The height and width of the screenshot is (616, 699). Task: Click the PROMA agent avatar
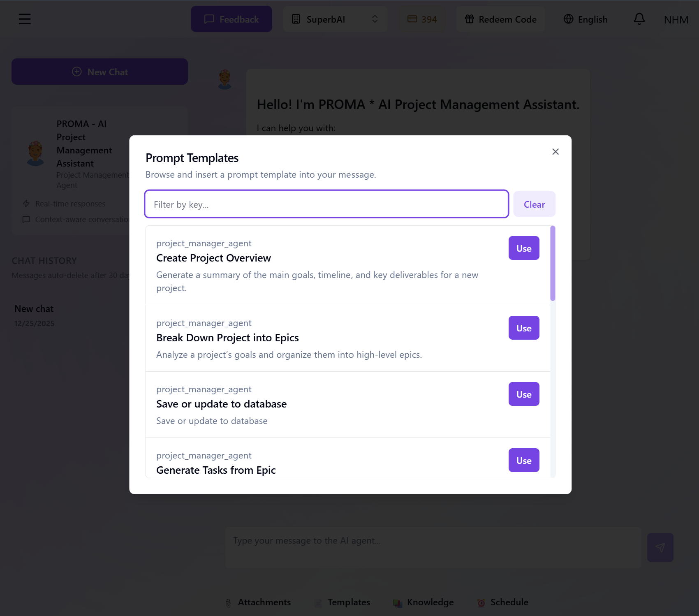pyautogui.click(x=35, y=153)
